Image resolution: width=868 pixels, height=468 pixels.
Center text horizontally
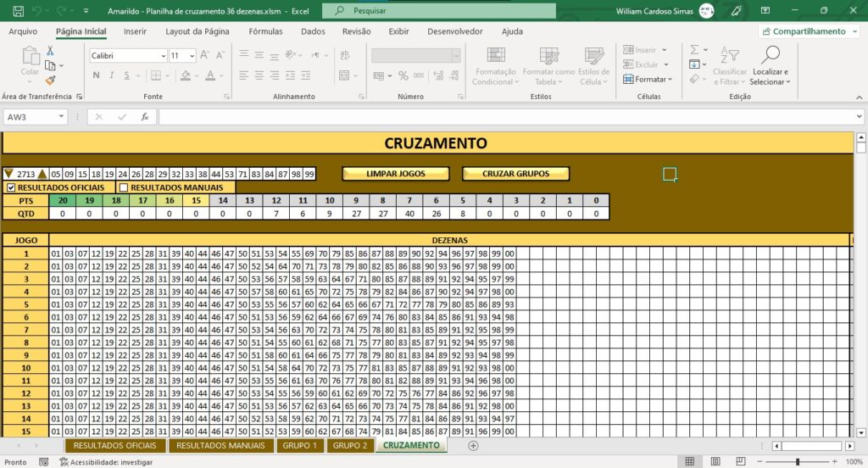tap(259, 75)
